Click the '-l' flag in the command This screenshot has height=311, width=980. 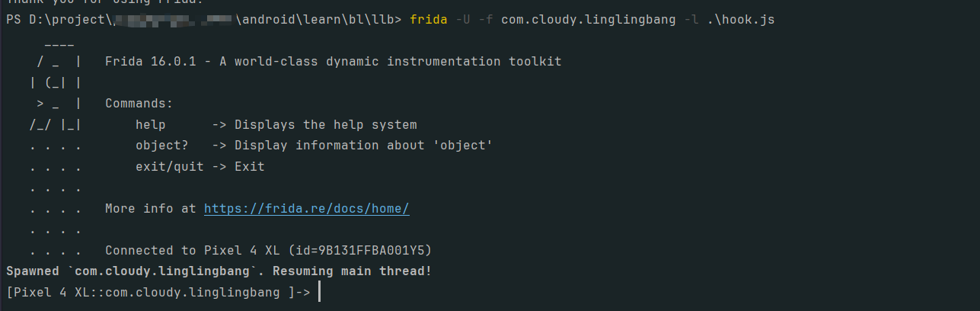pos(691,19)
